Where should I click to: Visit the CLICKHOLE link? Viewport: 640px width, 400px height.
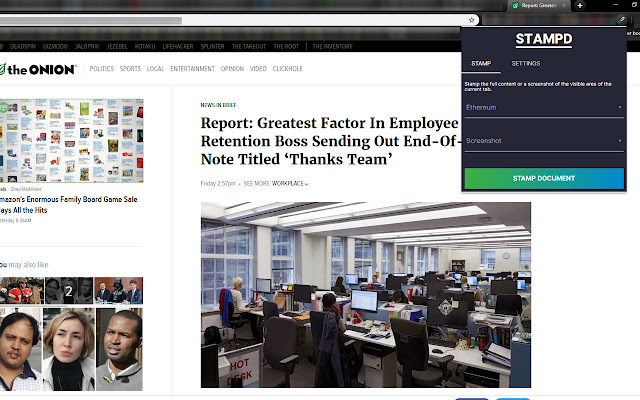[x=287, y=69]
